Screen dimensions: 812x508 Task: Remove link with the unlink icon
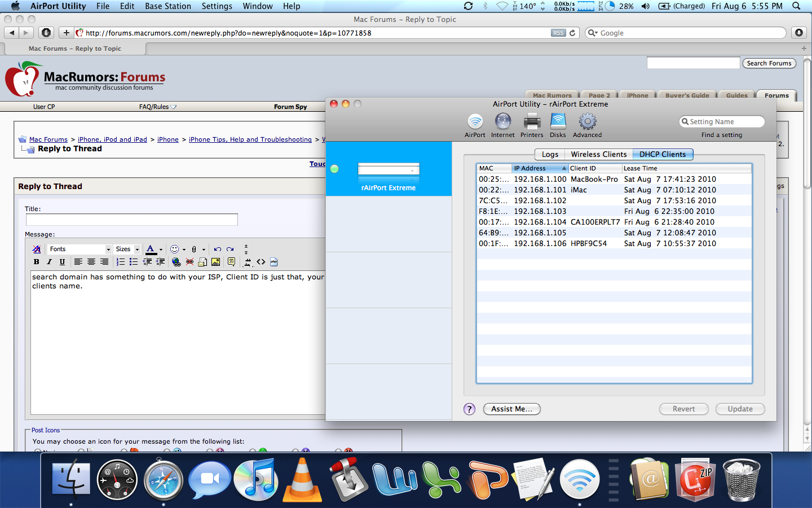pos(189,262)
